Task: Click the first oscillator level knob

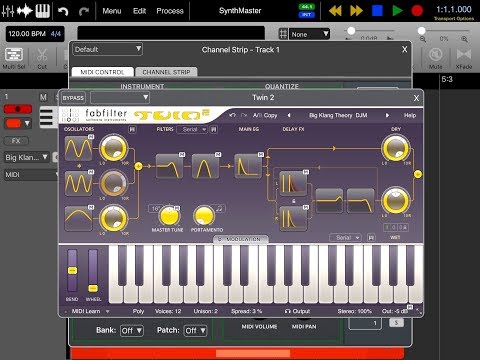Action: coord(114,148)
